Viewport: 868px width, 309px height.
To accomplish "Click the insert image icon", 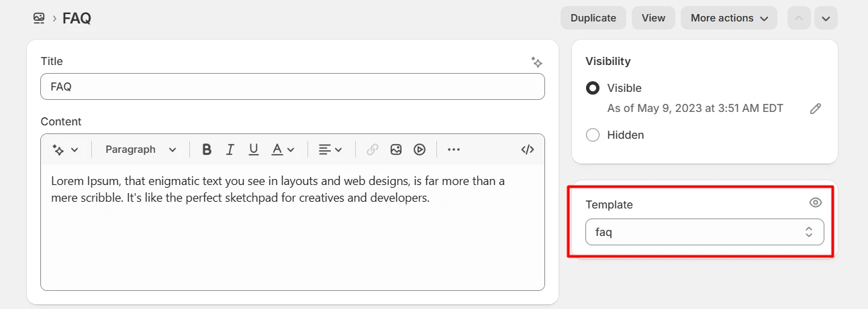I will pos(396,149).
